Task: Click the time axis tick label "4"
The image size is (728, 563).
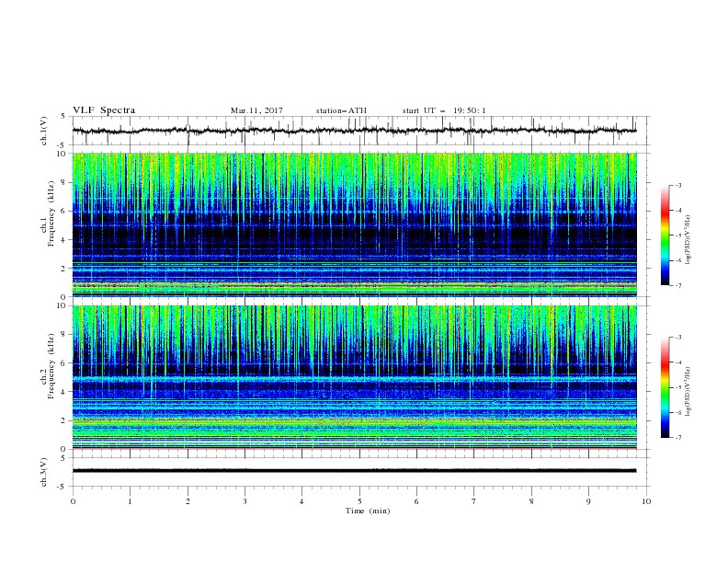Action: tap(302, 501)
